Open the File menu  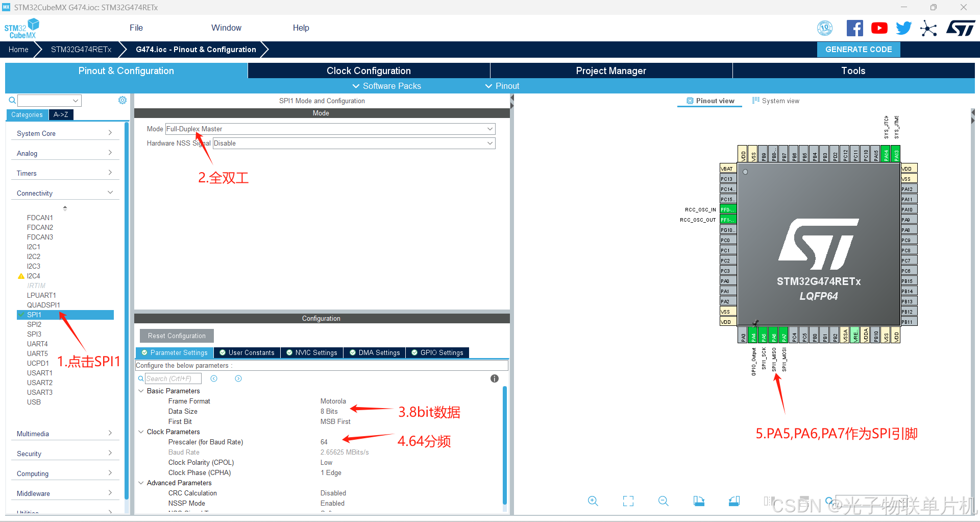(x=136, y=28)
